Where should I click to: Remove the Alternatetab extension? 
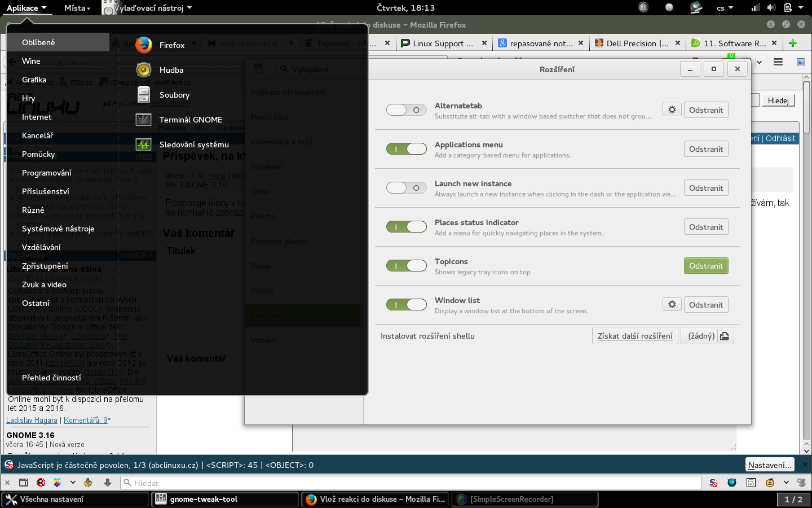(x=706, y=110)
